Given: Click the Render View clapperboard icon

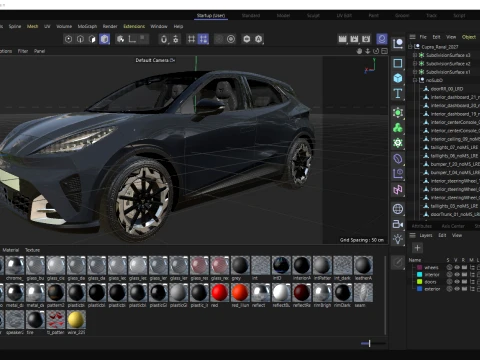Looking at the screenshot, I should pyautogui.click(x=342, y=39).
